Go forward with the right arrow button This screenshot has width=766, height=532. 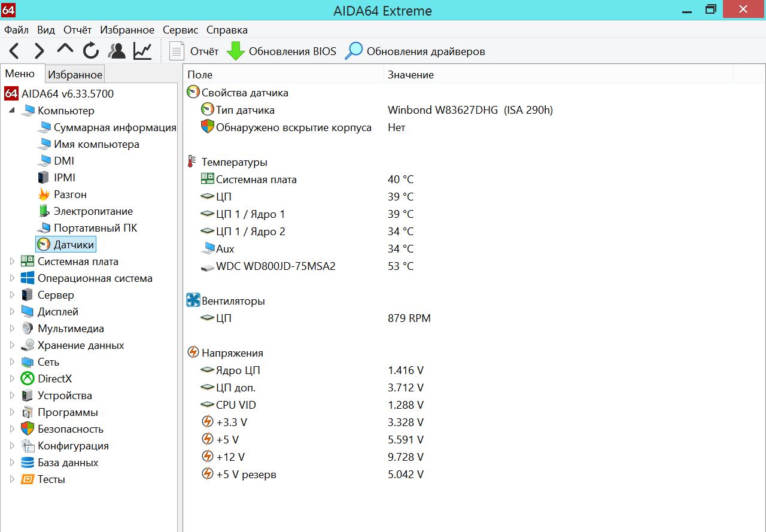[39, 51]
